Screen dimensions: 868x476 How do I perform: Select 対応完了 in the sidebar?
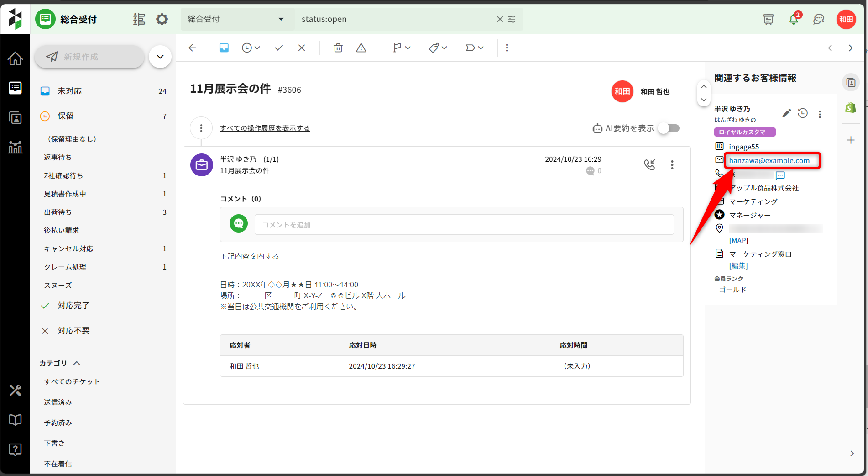[x=73, y=306]
